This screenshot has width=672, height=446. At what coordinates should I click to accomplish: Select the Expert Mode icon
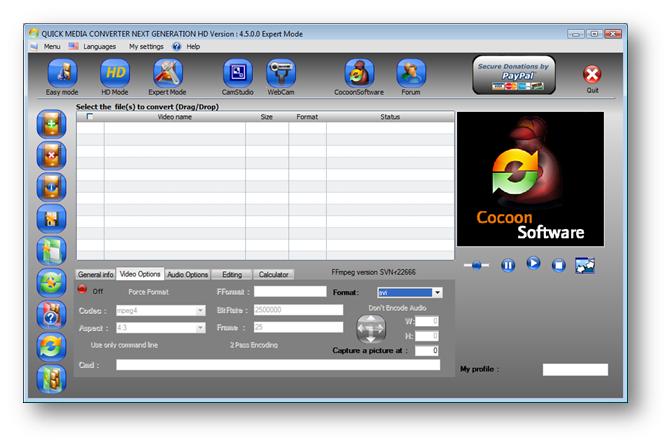pyautogui.click(x=168, y=73)
